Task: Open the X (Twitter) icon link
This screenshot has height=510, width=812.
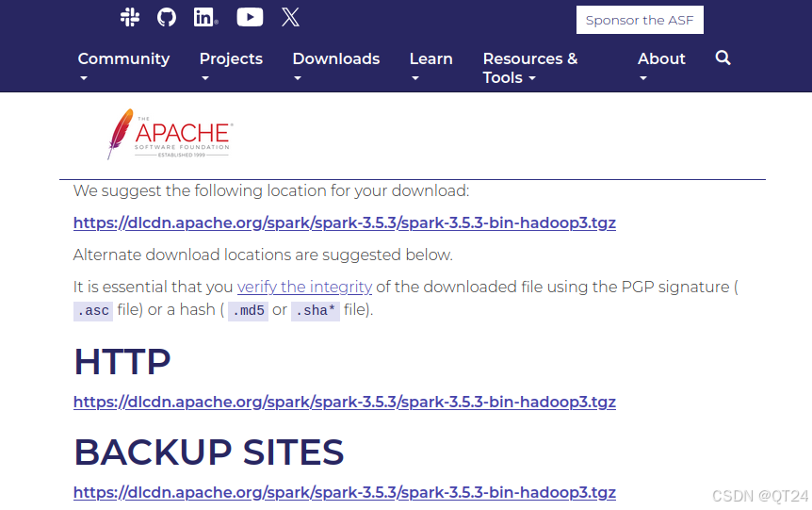Action: click(x=290, y=17)
